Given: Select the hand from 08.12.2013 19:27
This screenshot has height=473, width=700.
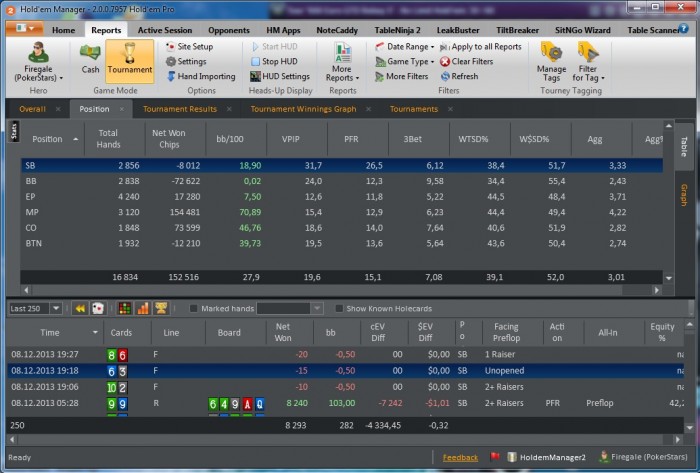Looking at the screenshot, I should [345, 354].
